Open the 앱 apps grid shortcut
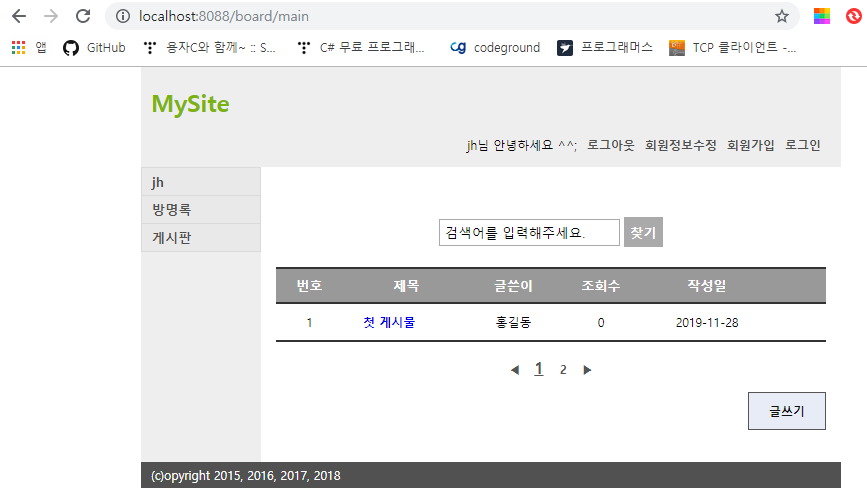 pos(29,48)
